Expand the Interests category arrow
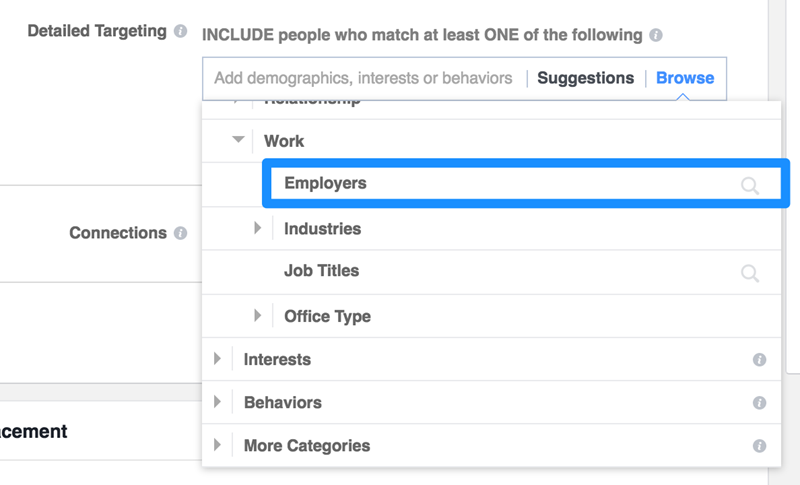The height and width of the screenshot is (485, 800). (217, 359)
